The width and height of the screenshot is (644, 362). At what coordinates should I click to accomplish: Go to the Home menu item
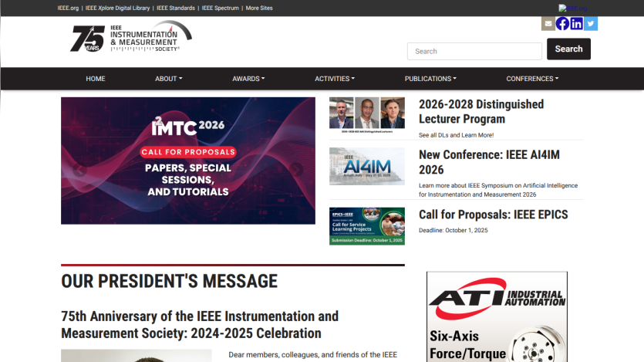(96, 79)
